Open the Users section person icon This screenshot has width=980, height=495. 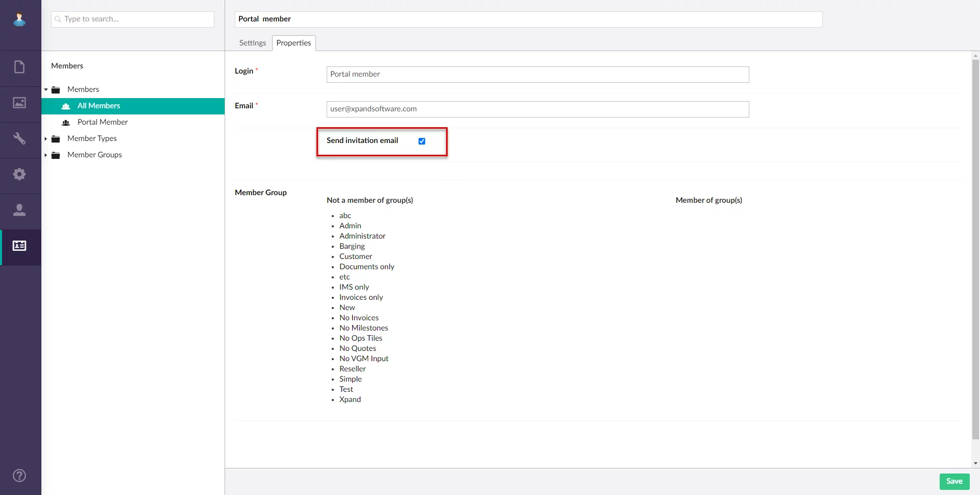click(x=19, y=210)
